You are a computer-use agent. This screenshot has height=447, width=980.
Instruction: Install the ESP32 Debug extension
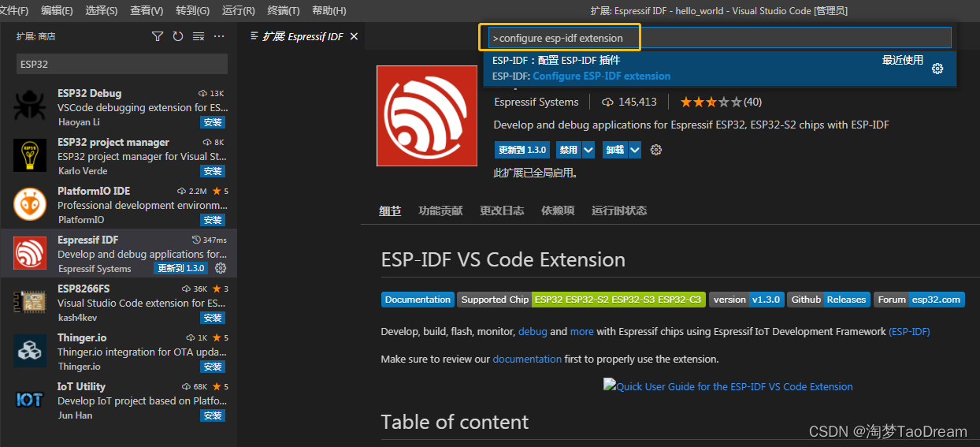[213, 122]
